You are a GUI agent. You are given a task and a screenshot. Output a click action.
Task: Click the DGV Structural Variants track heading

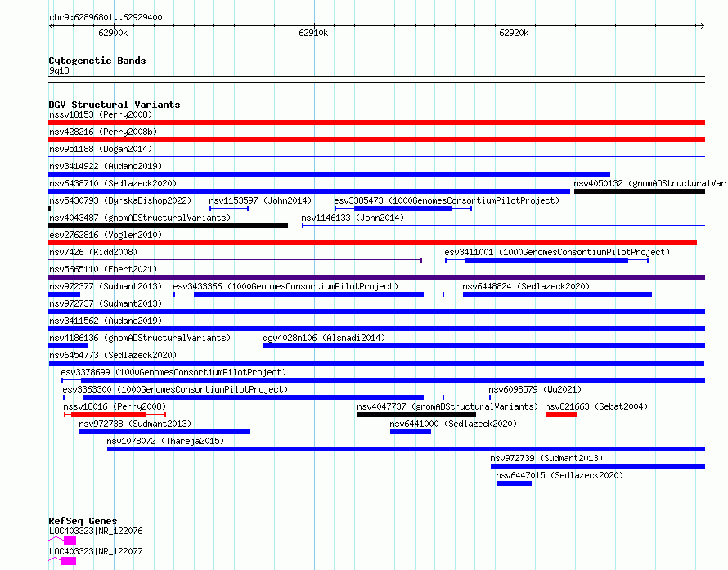(x=115, y=105)
